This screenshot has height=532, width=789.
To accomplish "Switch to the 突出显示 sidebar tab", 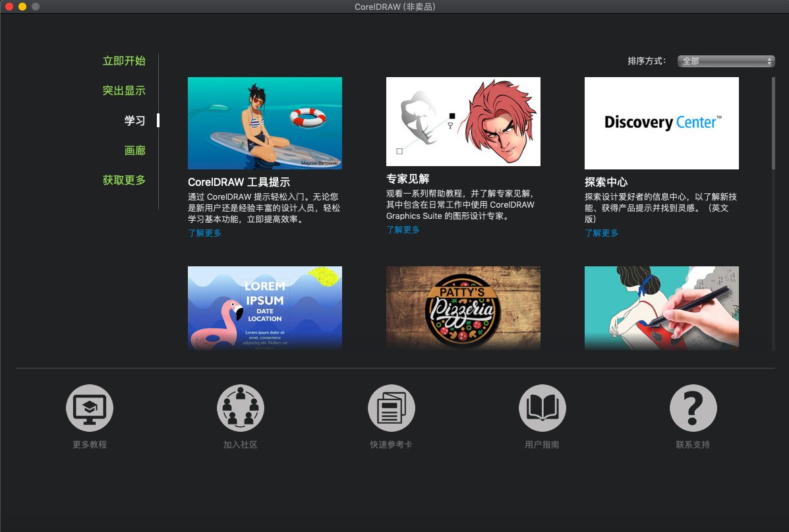I will 124,91.
